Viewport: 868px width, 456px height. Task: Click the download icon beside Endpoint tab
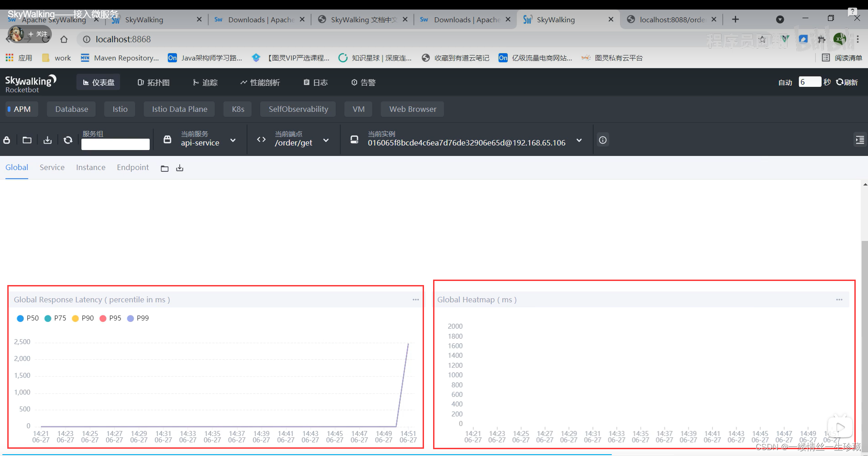tap(180, 168)
